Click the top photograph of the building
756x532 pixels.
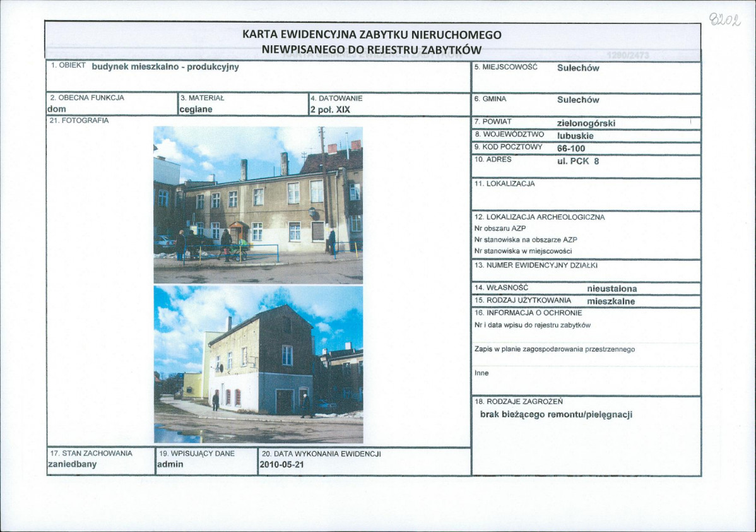pos(258,204)
